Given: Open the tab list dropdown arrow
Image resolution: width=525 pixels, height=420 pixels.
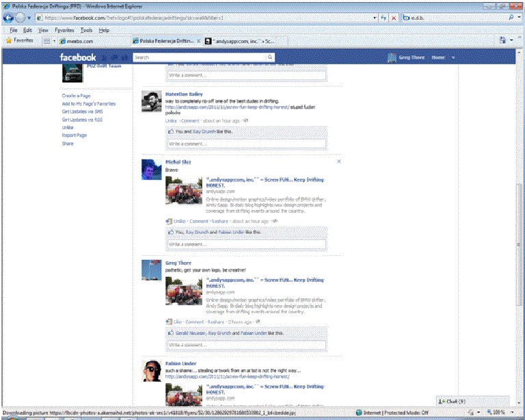Looking at the screenshot, I should [54, 41].
